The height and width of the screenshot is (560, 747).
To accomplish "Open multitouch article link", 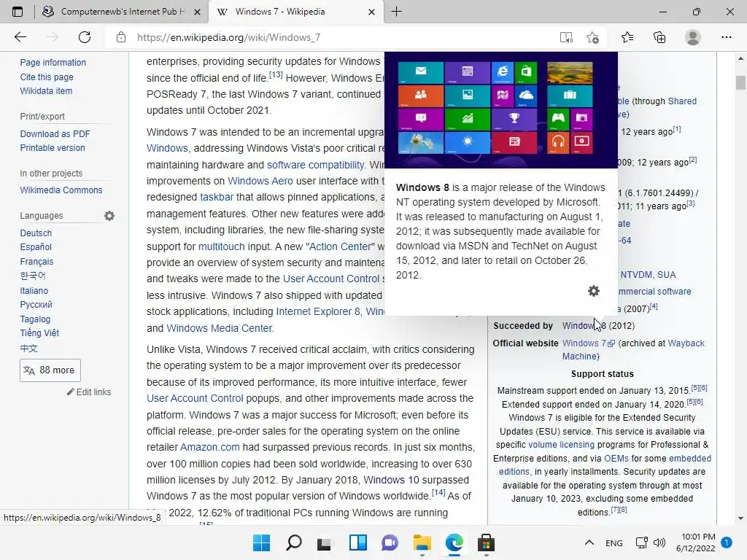I will 221,246.
